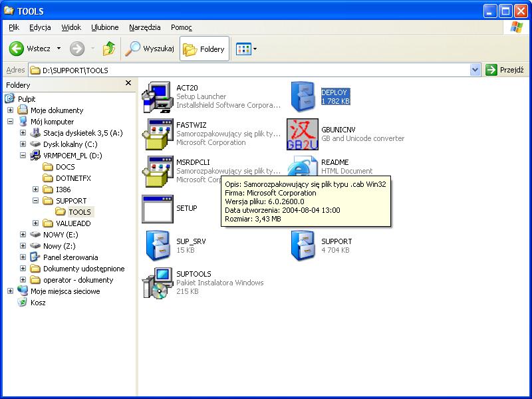Click the green Wstecz back arrow icon
This screenshot has height=399, width=532.
16,49
